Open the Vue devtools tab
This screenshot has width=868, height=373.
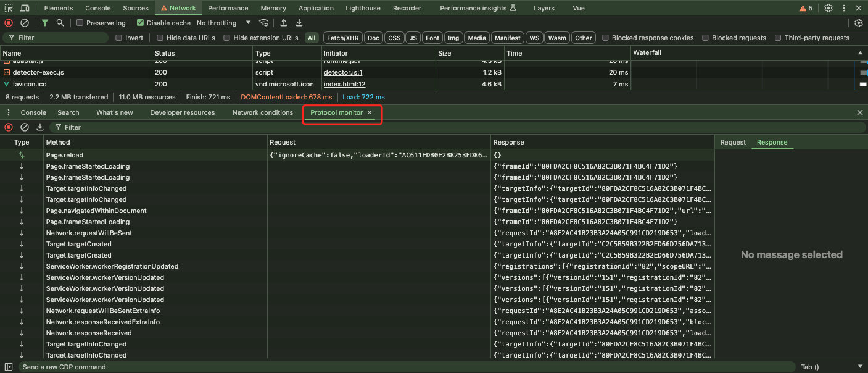[579, 8]
